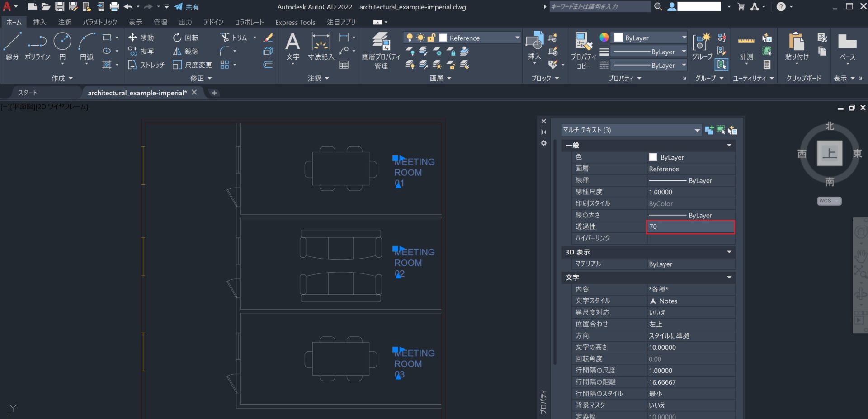Image resolution: width=868 pixels, height=419 pixels.
Task: Switch to the 注釈 ribbon tab
Action: coord(65,22)
